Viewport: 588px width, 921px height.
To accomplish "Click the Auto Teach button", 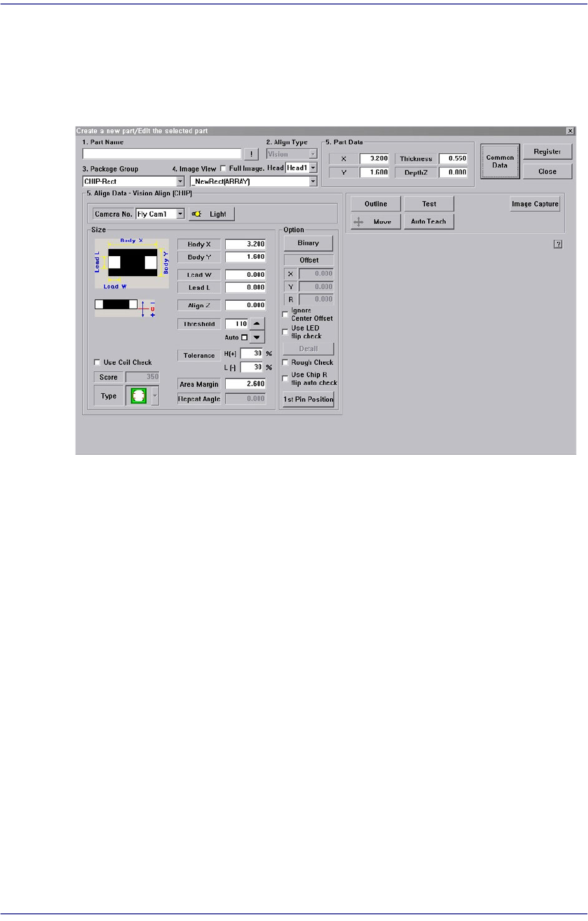I will [x=429, y=221].
